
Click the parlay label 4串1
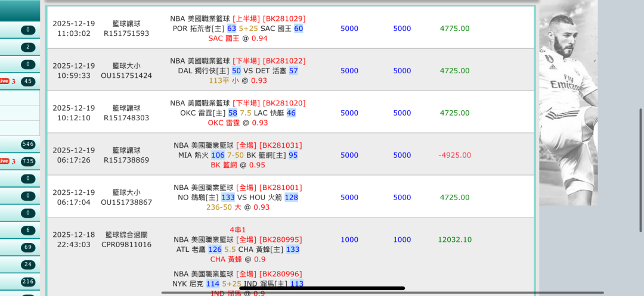pyautogui.click(x=238, y=229)
